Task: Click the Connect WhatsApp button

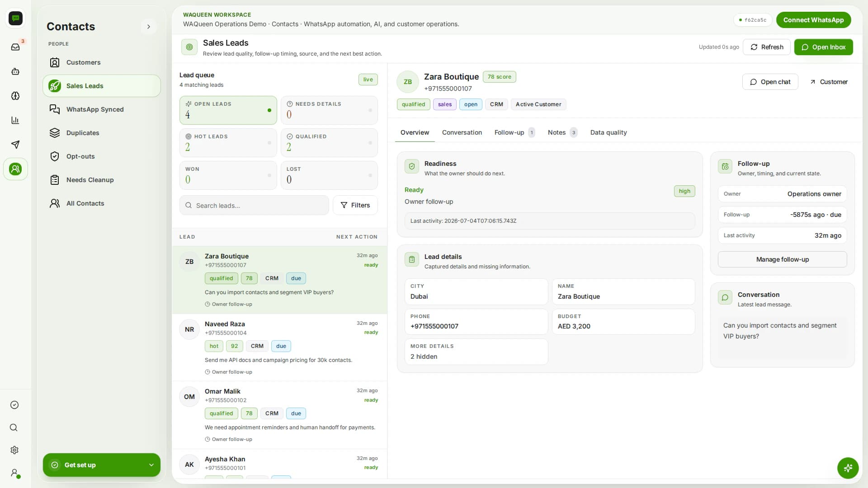Action: 813,20
